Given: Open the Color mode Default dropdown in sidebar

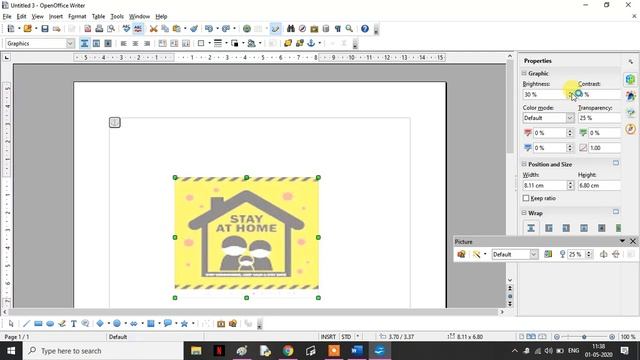Looking at the screenshot, I should 570,118.
